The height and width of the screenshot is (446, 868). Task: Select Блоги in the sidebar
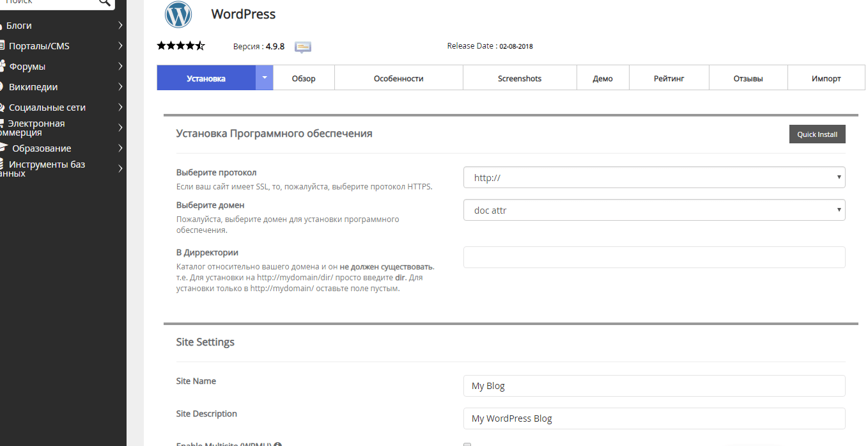click(x=19, y=26)
